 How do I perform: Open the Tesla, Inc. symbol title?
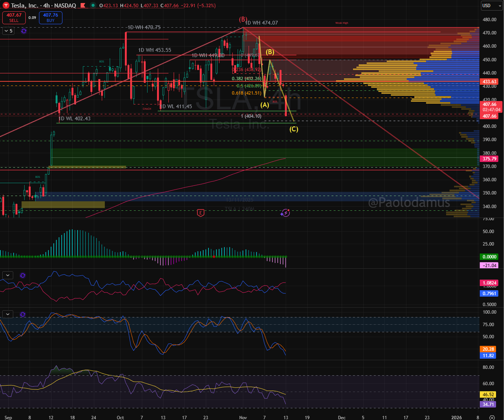point(25,6)
